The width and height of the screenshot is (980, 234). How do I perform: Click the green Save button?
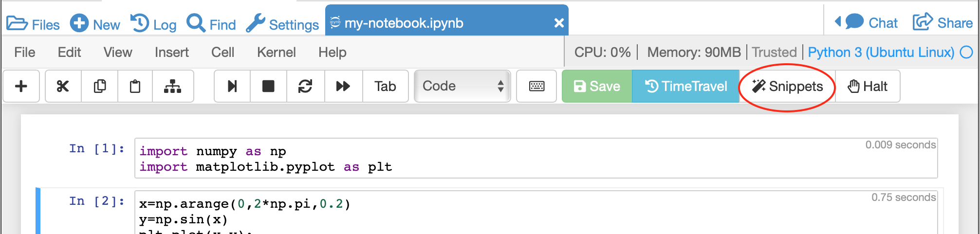(x=597, y=87)
